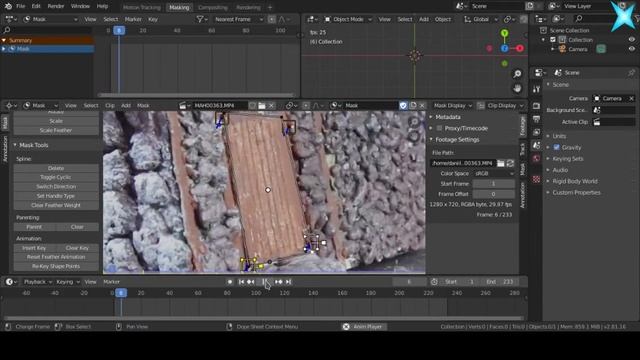This screenshot has width=640, height=360.
Task: Browse file path with folder icon
Action: (x=500, y=163)
